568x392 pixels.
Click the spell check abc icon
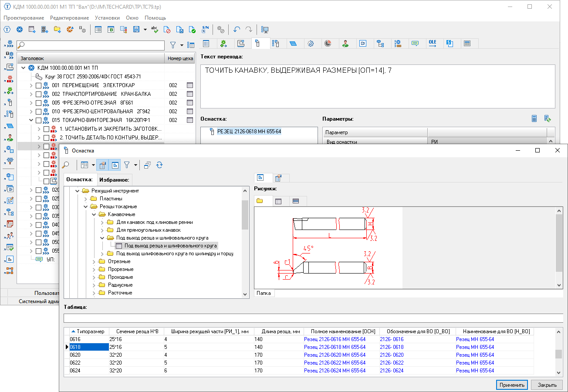pos(155,30)
